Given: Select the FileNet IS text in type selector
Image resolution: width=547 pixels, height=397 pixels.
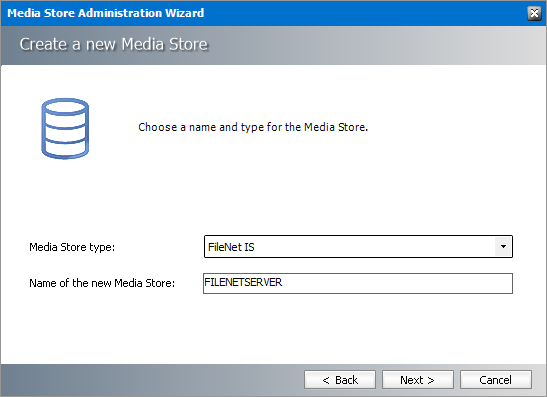Looking at the screenshot, I should 231,247.
